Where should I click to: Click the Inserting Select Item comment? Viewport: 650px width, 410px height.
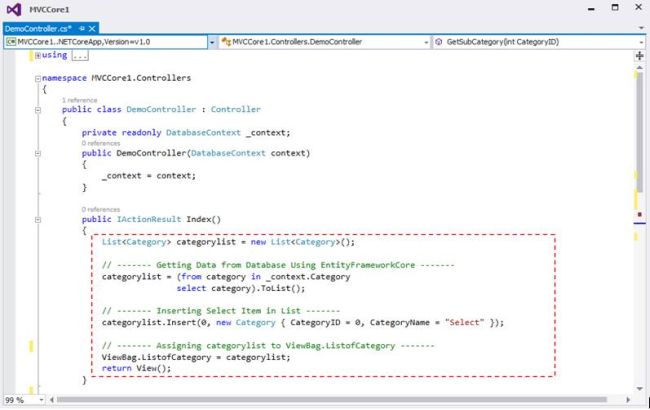[221, 311]
